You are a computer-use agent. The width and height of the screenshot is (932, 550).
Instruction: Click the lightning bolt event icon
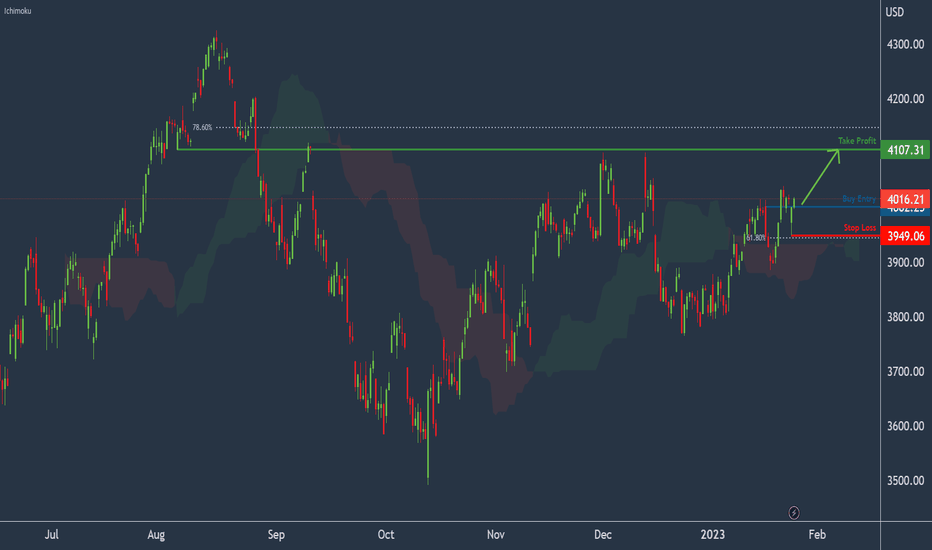point(794,513)
